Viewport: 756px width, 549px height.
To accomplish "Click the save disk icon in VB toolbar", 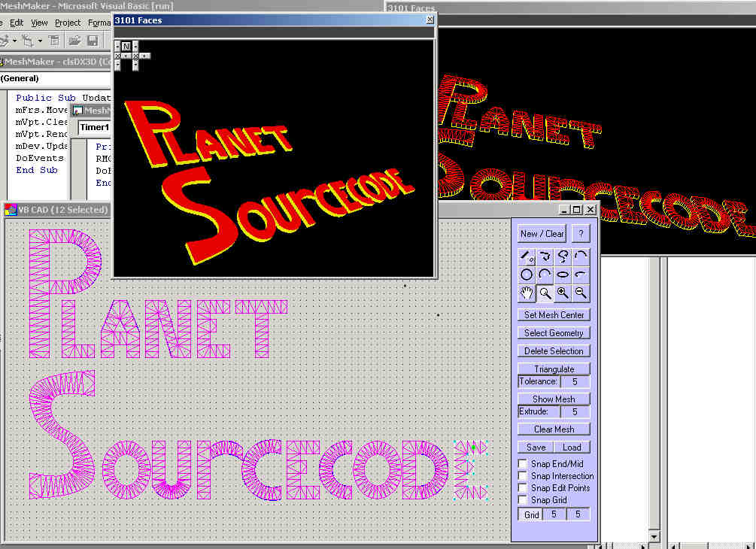I will [x=93, y=41].
